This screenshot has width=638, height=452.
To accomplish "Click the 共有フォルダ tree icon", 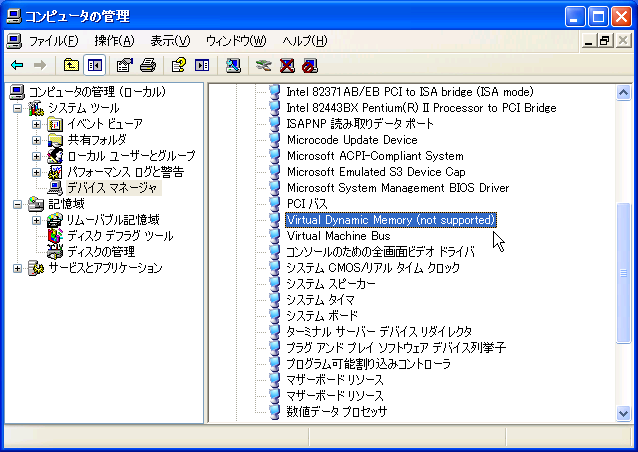I will pos(55,140).
